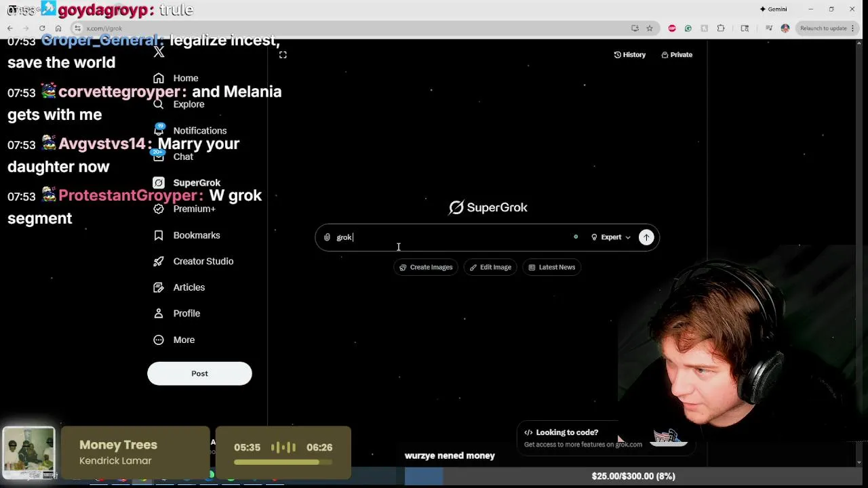
Task: Select SuperGrok in the sidebar
Action: [186, 183]
